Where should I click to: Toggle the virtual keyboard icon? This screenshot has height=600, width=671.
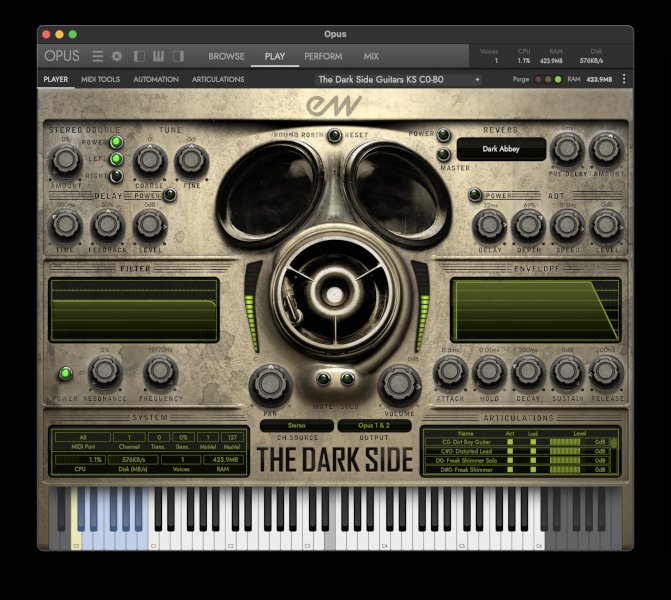(158, 56)
